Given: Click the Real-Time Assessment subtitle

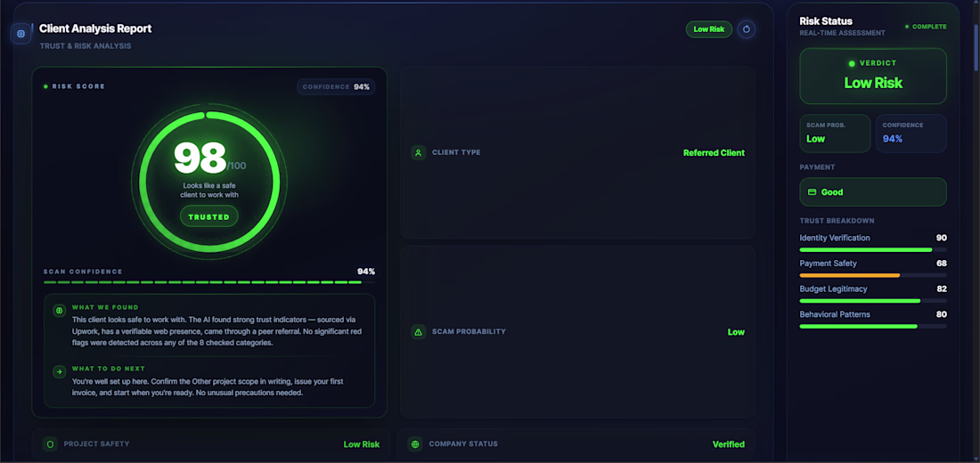Looking at the screenshot, I should 842,33.
